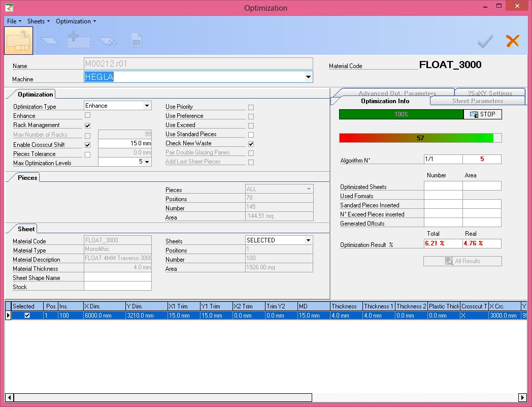Viewport: 532px width, 407px height.
Task: Click the single sheet toolbar icon
Action: [x=50, y=41]
